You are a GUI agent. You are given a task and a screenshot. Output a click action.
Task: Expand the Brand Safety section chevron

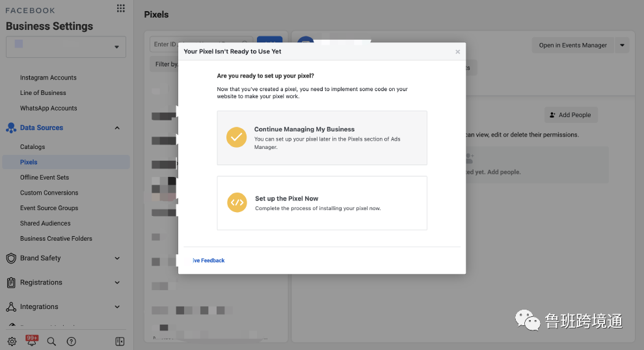click(117, 258)
